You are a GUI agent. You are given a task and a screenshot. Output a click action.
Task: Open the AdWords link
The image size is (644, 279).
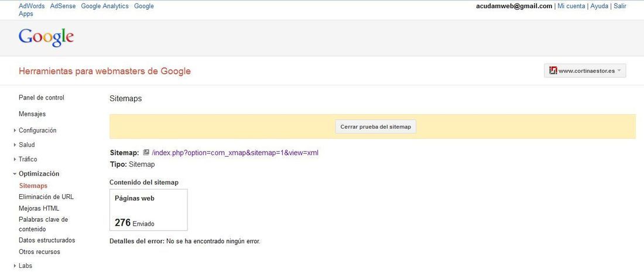(x=32, y=6)
